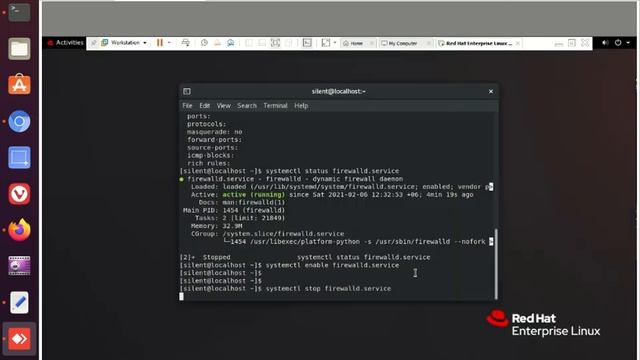Click the terminal vertical scrollbar

pos(496,264)
